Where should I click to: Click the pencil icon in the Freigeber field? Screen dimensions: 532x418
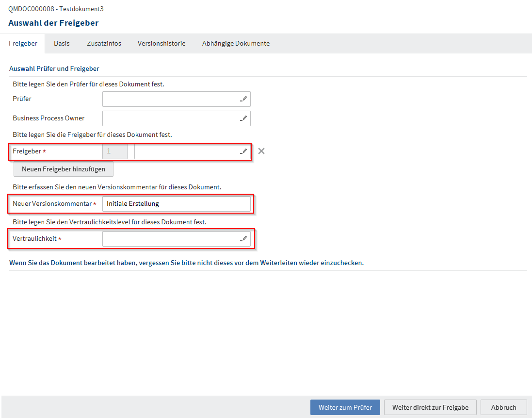[x=243, y=151]
